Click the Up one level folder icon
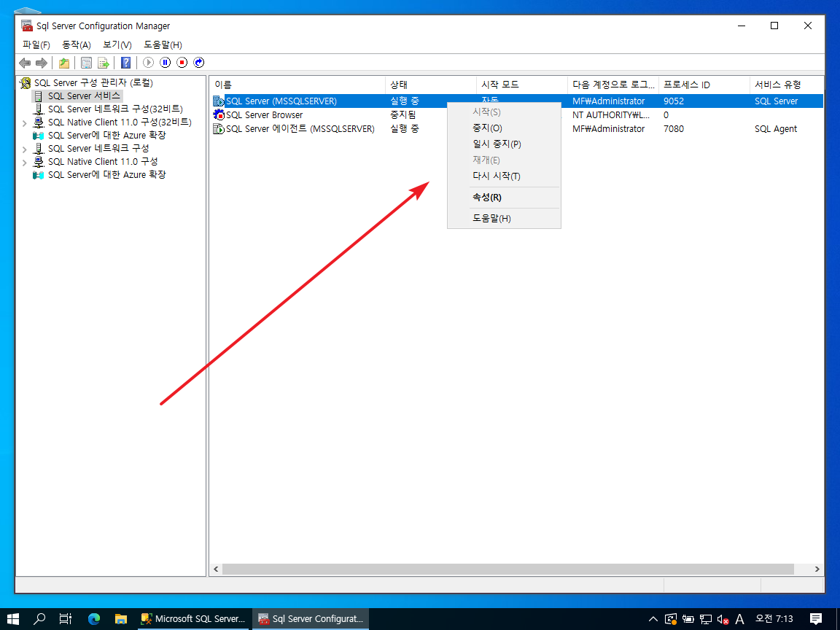Viewport: 840px width, 630px height. (x=63, y=63)
